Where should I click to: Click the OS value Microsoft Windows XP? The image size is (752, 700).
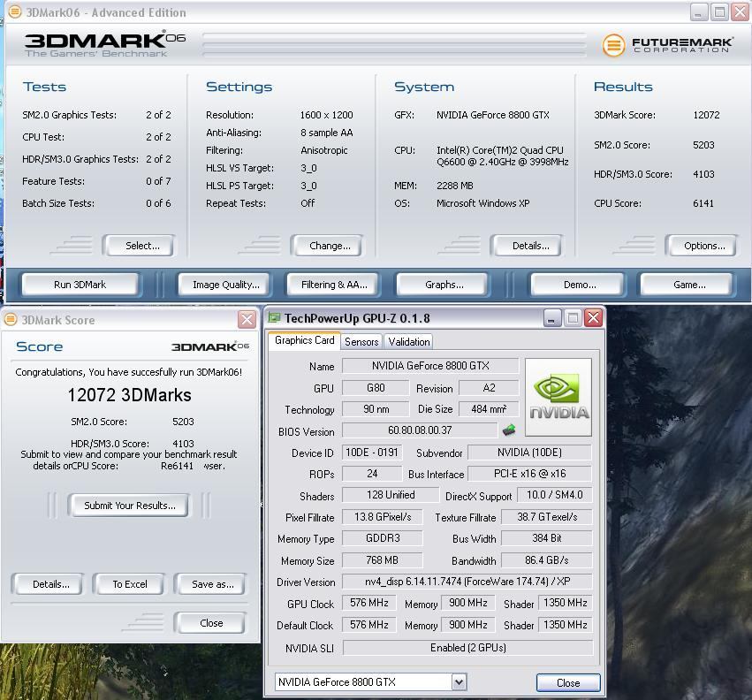483,203
